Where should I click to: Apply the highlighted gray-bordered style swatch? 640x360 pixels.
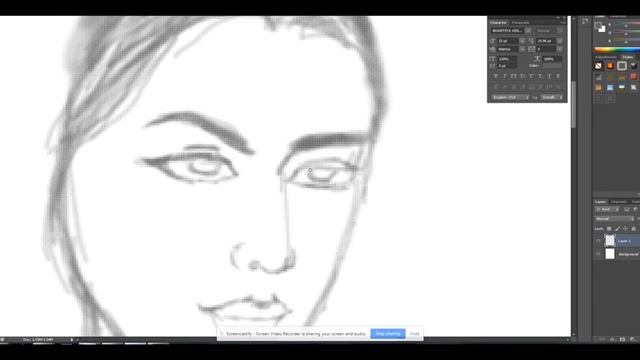tap(622, 66)
